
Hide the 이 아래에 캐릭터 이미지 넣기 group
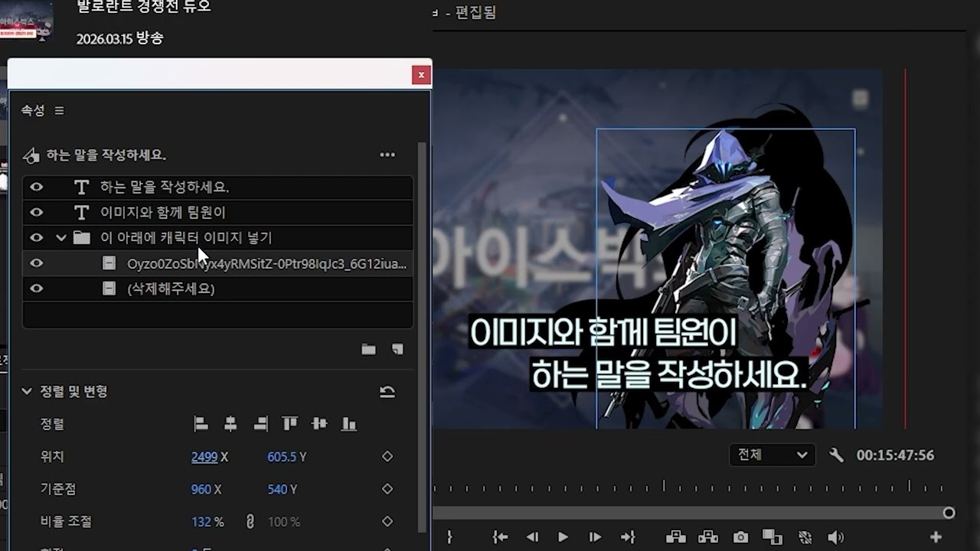click(36, 238)
